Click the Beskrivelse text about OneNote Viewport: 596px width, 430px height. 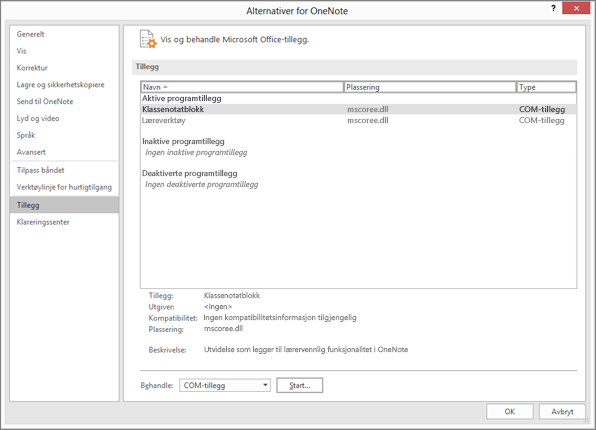pos(306,349)
